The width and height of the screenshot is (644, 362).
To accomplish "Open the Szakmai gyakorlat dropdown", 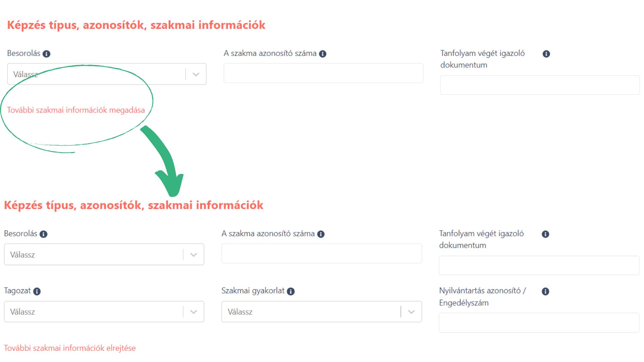I will (x=322, y=312).
